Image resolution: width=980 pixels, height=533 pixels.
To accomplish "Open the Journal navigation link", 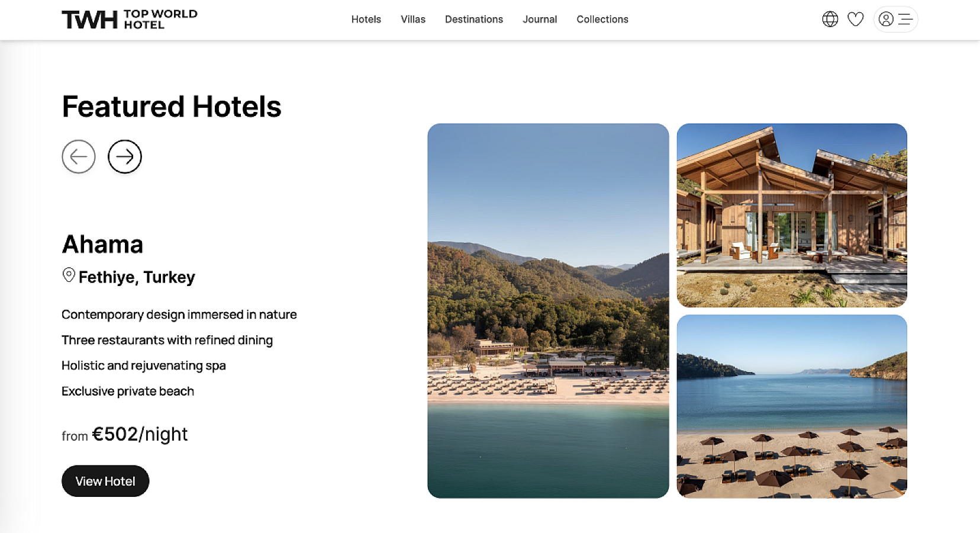I will coord(540,20).
